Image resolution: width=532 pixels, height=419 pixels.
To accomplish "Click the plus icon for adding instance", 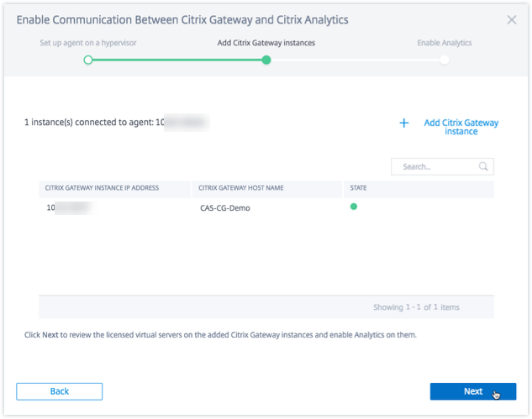I will click(x=403, y=123).
